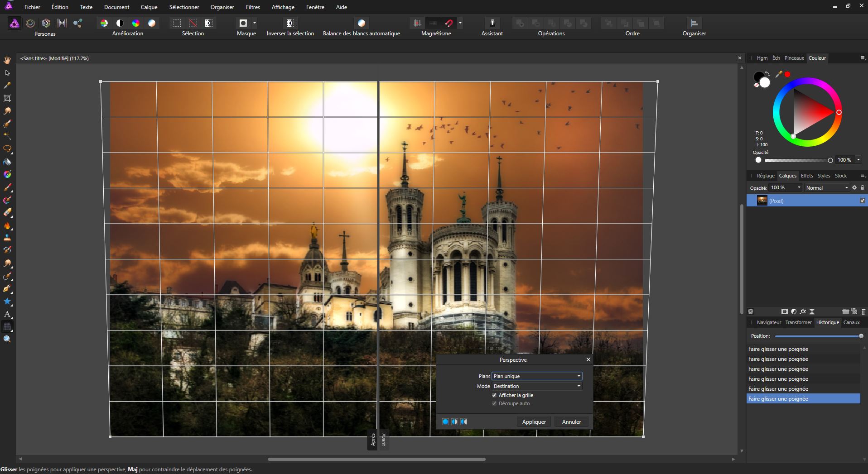This screenshot has width=868, height=474.
Task: Click Balance des blancs automatique icon
Action: [361, 23]
